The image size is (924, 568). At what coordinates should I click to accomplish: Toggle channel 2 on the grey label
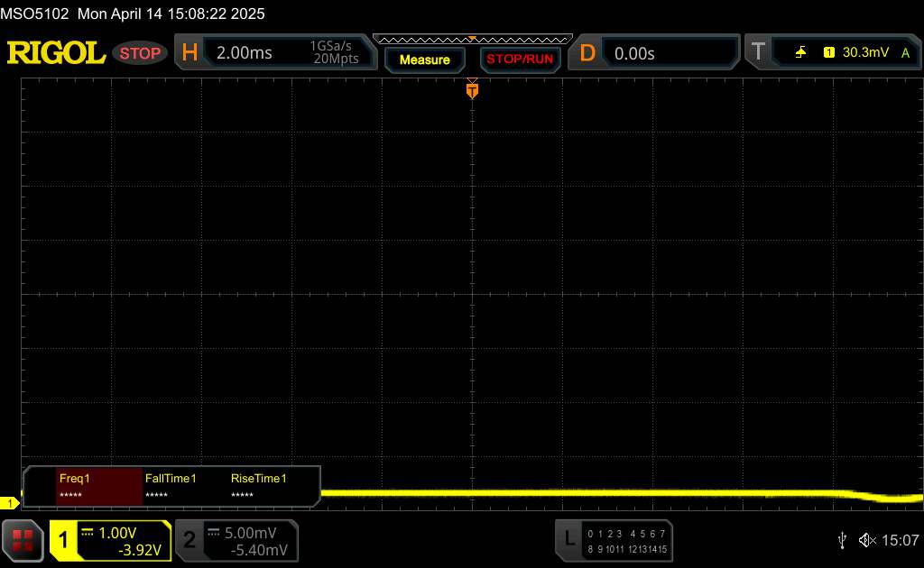click(x=189, y=540)
